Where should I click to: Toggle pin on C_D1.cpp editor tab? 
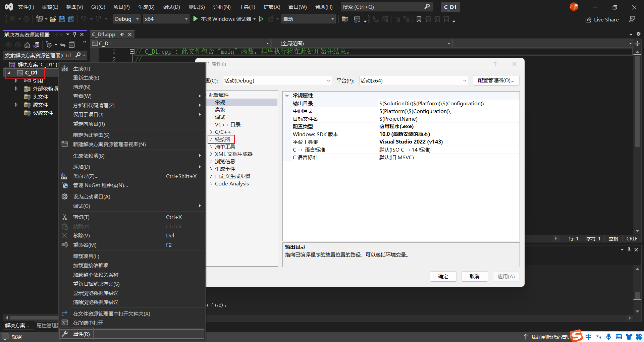click(x=122, y=34)
